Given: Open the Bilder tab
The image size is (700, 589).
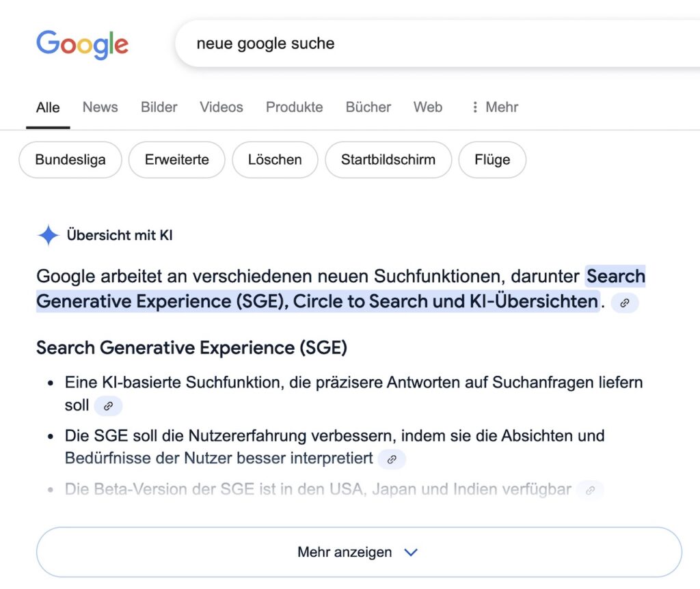Looking at the screenshot, I should pyautogui.click(x=159, y=107).
